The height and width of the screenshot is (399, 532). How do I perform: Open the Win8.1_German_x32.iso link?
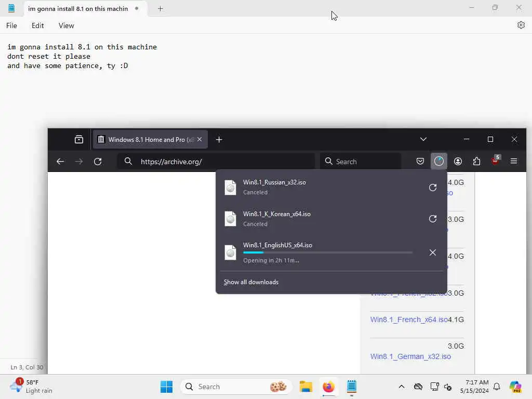click(410, 356)
